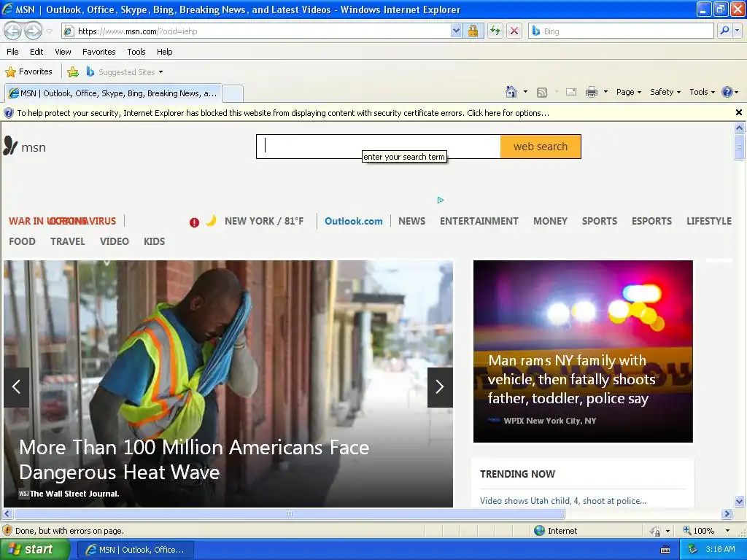Close the security information bar
This screenshot has width=747, height=560.
pyautogui.click(x=739, y=112)
